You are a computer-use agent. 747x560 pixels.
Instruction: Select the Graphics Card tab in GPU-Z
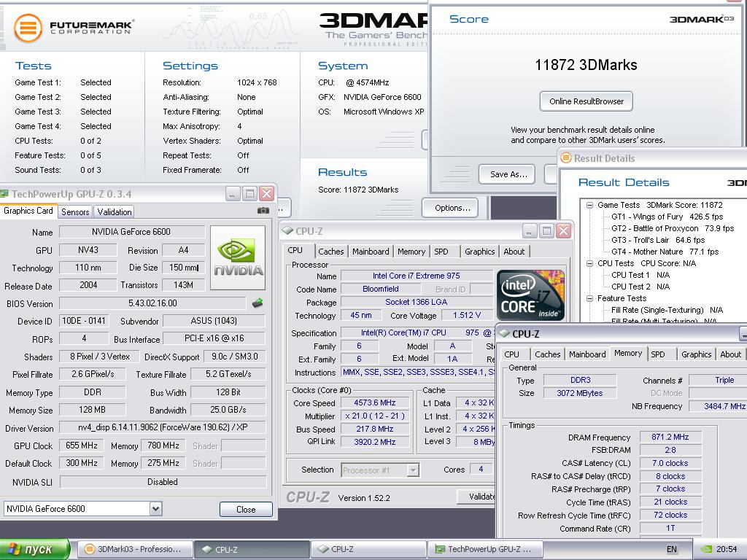pyautogui.click(x=28, y=211)
